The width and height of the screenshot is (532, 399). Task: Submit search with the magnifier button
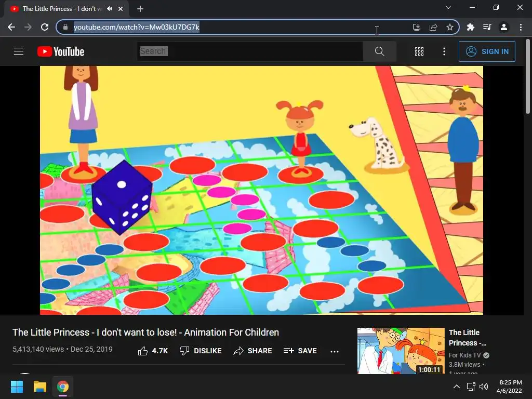[380, 51]
